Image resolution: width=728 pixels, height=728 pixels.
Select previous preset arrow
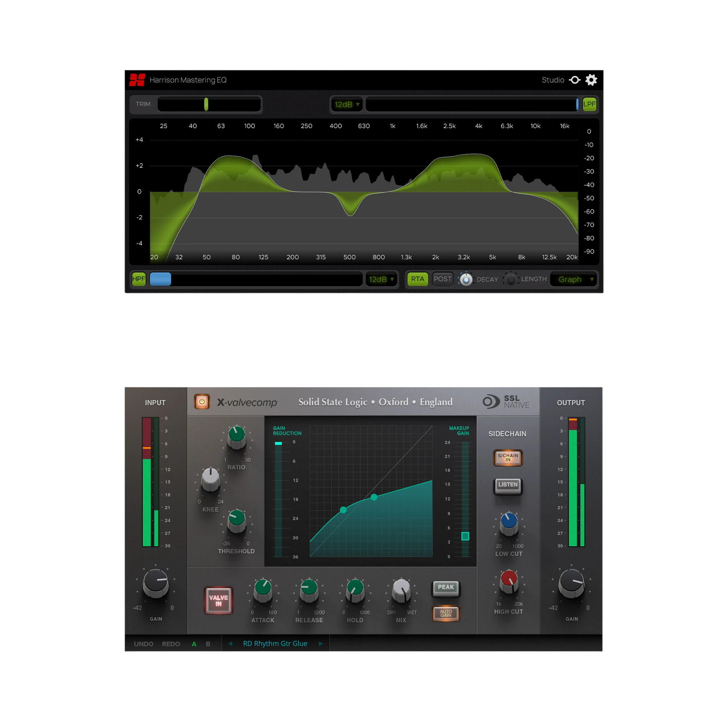(230, 644)
